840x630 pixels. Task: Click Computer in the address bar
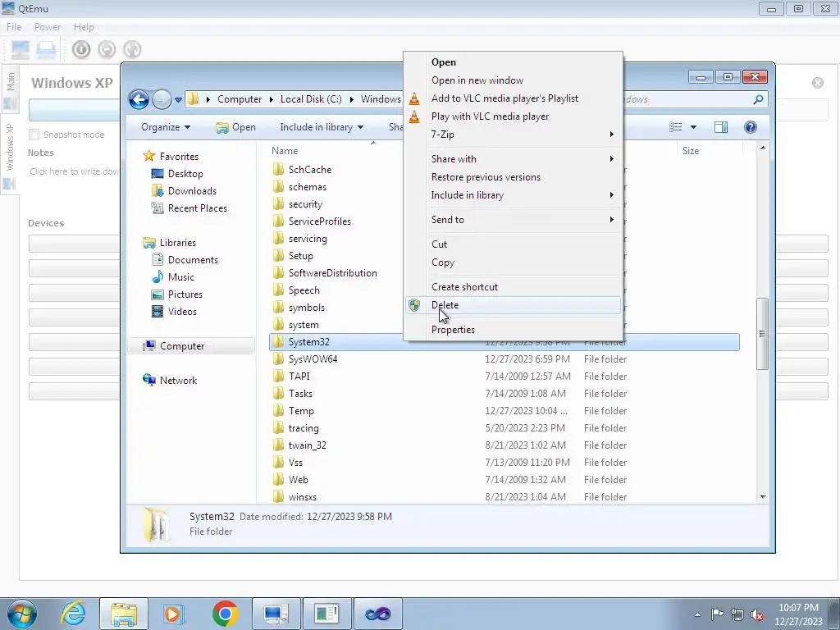(240, 99)
